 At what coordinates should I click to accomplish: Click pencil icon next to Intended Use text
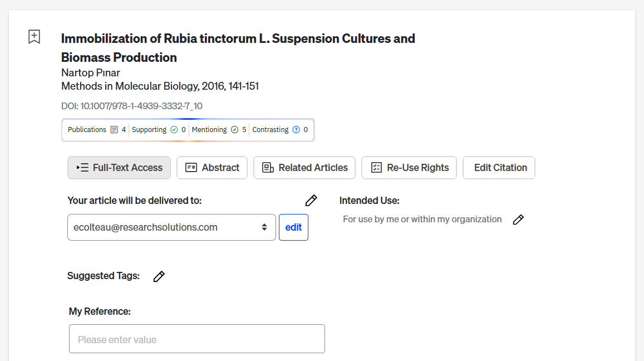click(x=518, y=219)
